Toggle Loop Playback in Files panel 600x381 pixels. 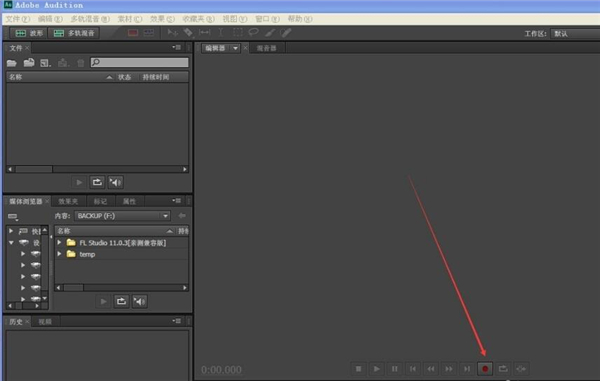coord(97,182)
